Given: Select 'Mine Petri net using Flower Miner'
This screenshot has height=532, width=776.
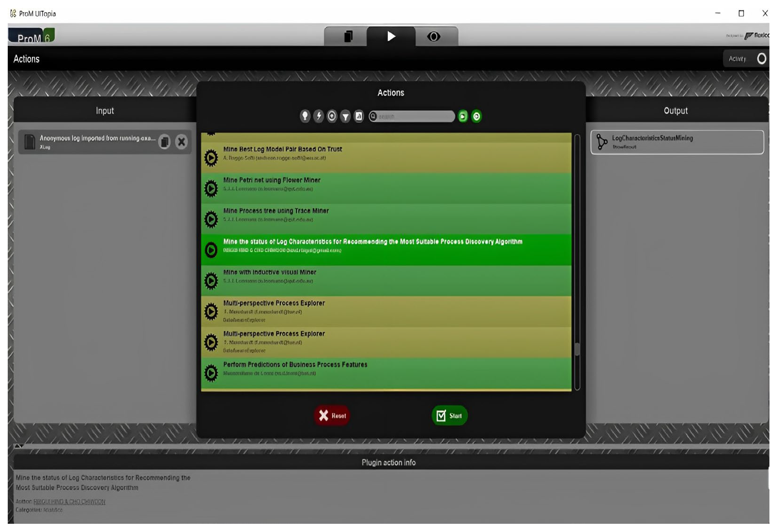Looking at the screenshot, I should 386,188.
